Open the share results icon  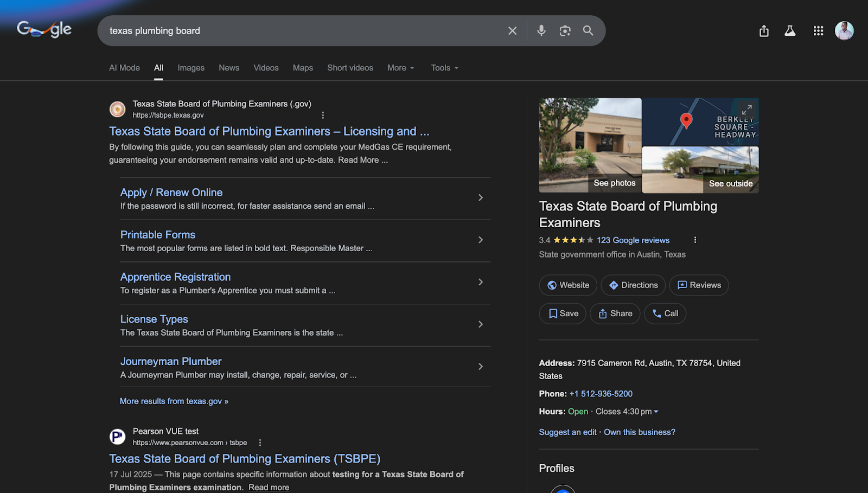coord(764,31)
